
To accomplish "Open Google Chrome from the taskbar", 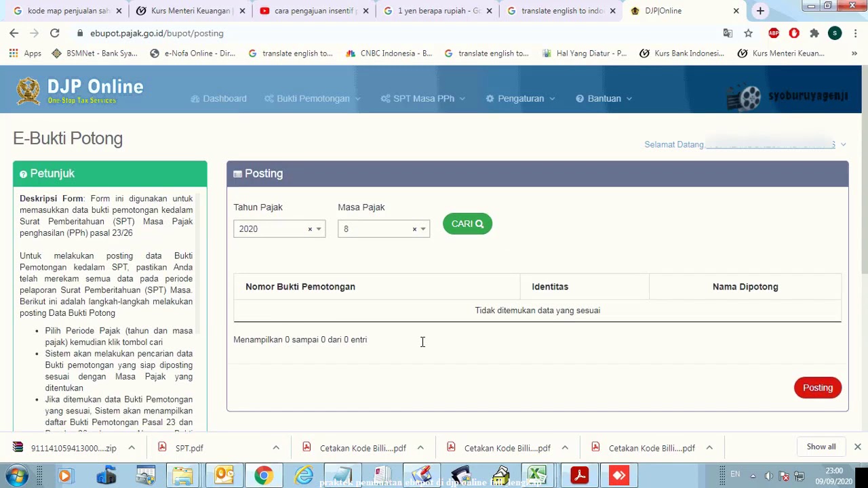I will (x=263, y=475).
